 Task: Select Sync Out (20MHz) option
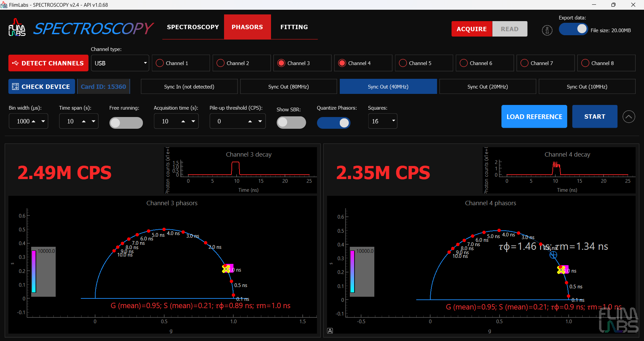[488, 87]
